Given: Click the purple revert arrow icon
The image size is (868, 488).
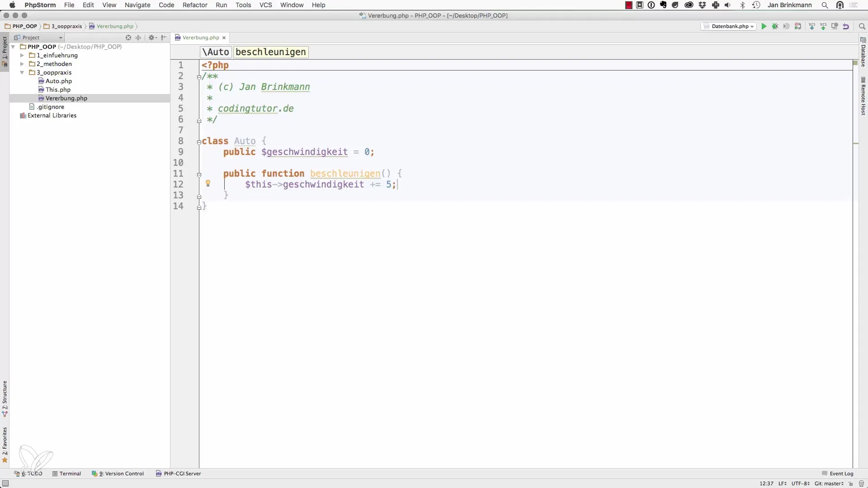Looking at the screenshot, I should (846, 26).
